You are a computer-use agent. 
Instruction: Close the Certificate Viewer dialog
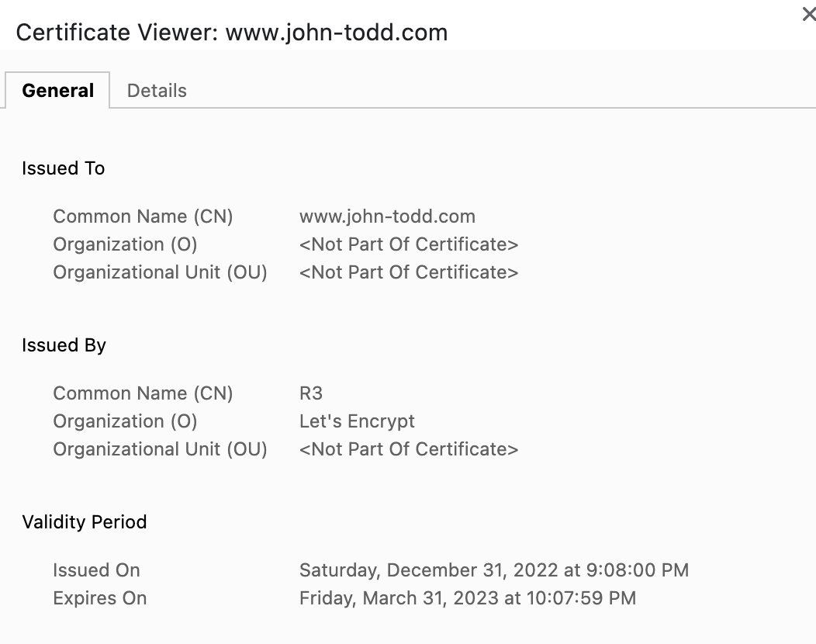click(x=808, y=15)
